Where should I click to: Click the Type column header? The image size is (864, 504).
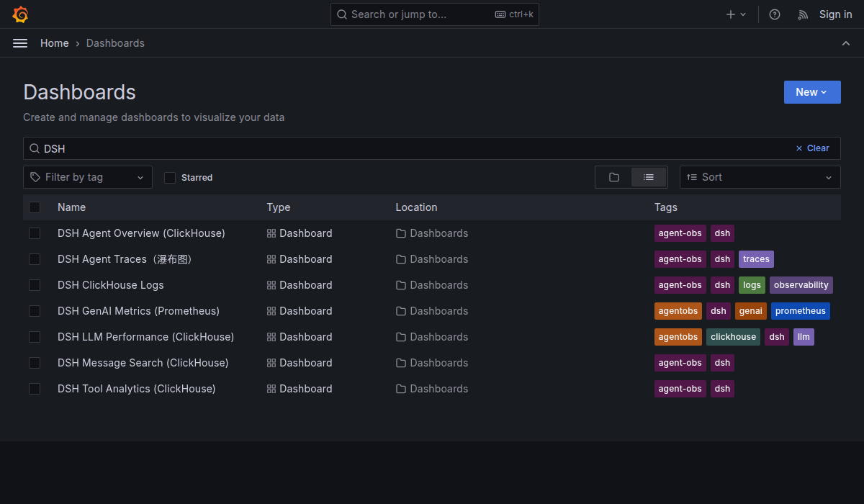[x=279, y=207]
